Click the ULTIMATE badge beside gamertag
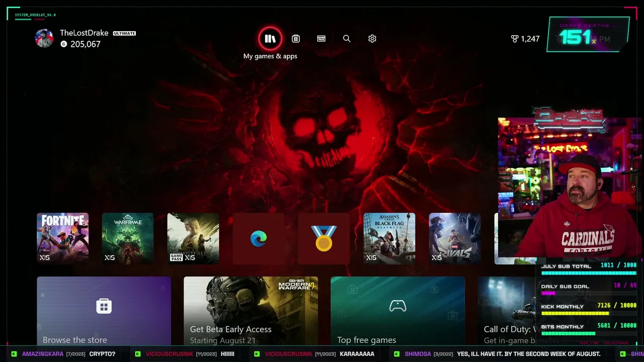The image size is (644, 362). click(124, 33)
